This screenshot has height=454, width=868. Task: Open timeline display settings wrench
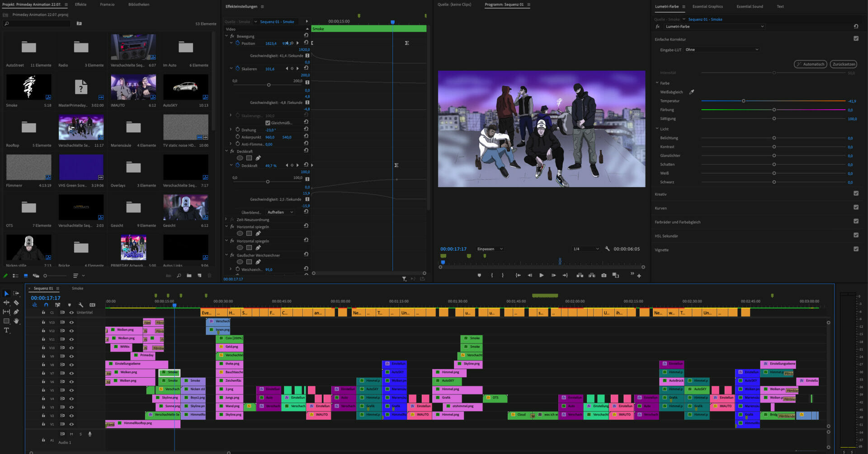click(81, 305)
